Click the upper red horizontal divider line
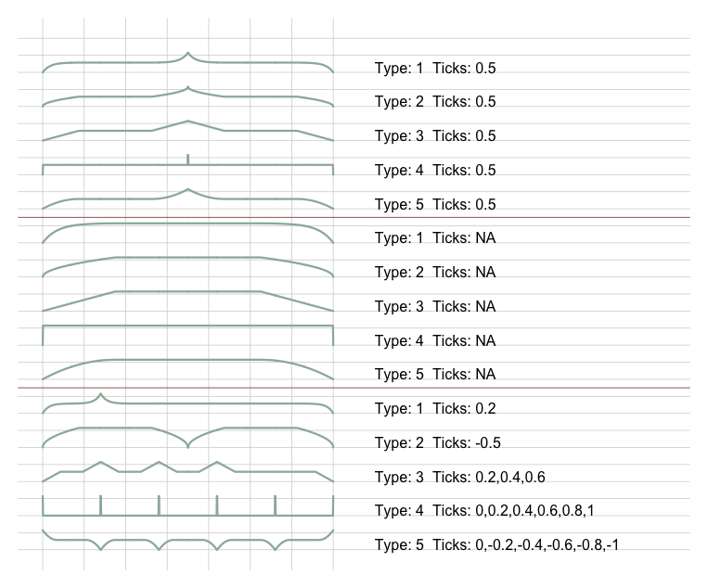708x588 pixels. point(354,218)
